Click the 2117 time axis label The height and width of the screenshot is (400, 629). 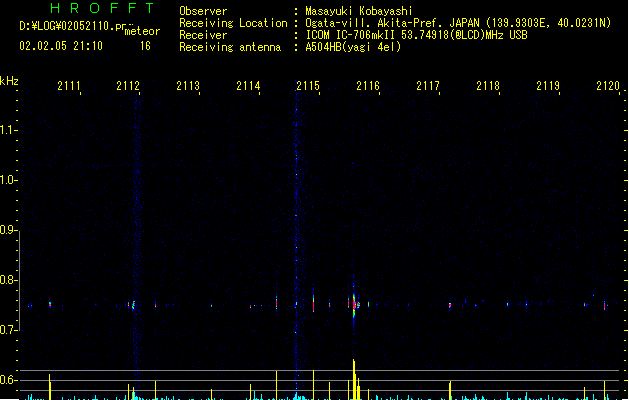coord(428,86)
